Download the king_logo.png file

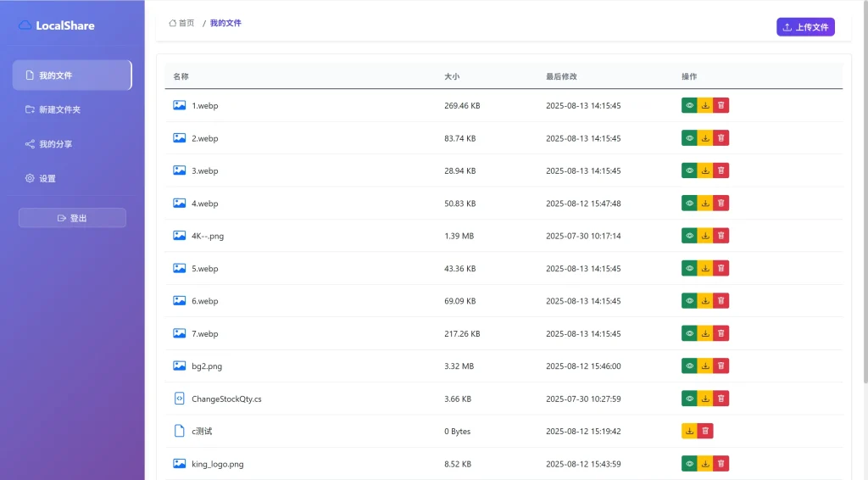tap(705, 463)
